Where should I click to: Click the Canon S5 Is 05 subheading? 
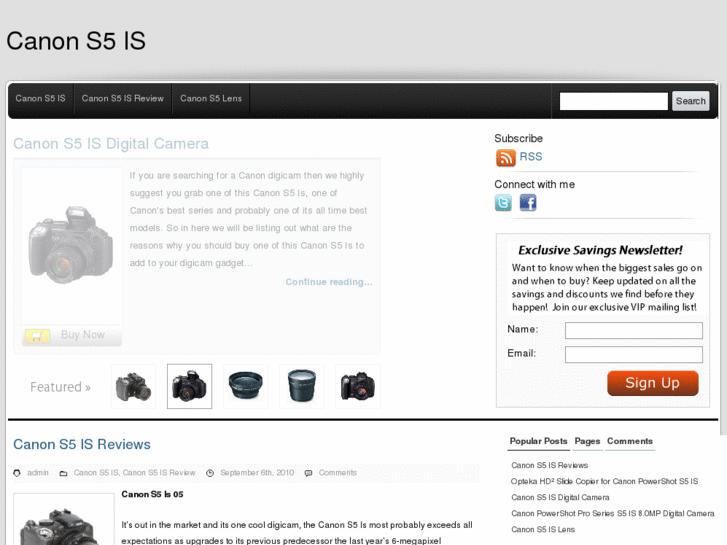[152, 494]
